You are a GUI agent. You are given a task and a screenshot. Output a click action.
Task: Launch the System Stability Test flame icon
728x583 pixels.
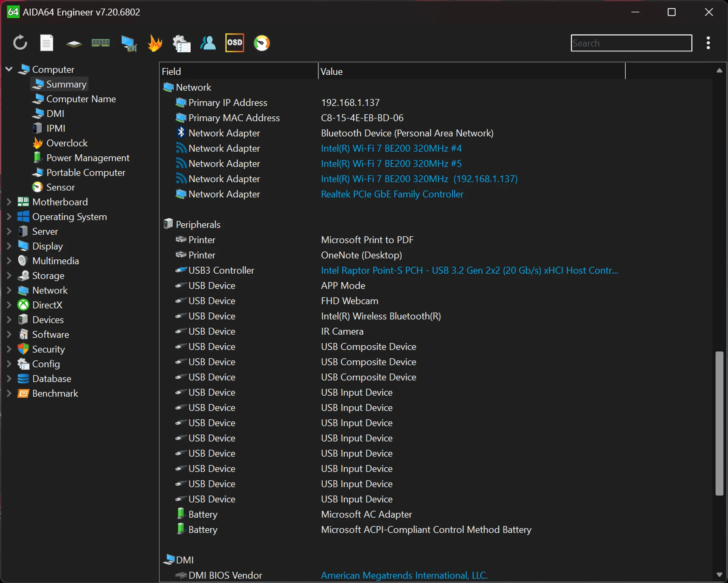click(155, 43)
